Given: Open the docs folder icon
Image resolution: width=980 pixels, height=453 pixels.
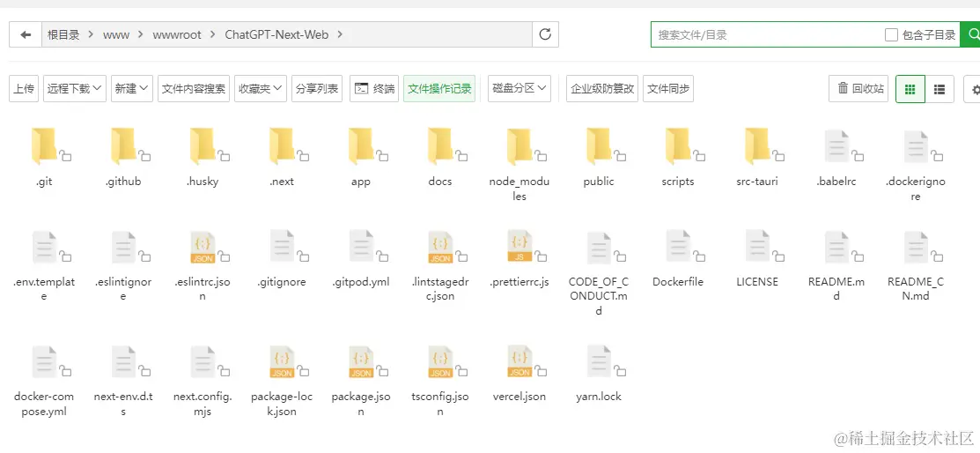Looking at the screenshot, I should tap(440, 145).
